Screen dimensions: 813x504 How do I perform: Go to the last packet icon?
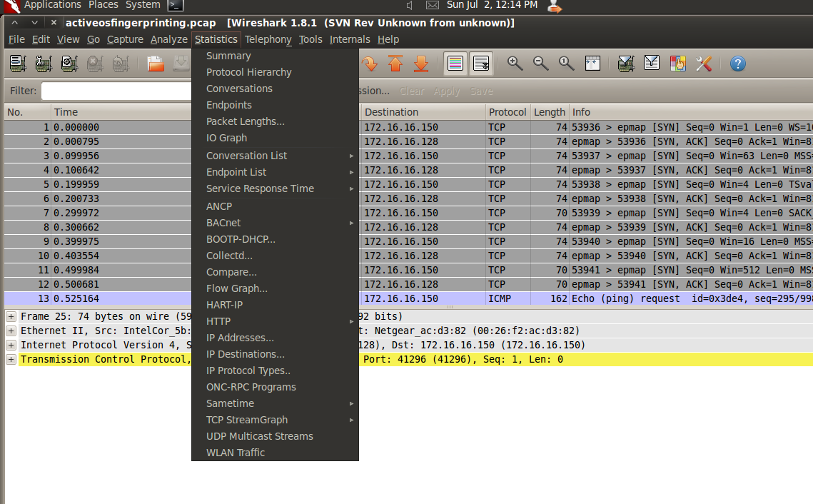pos(421,64)
